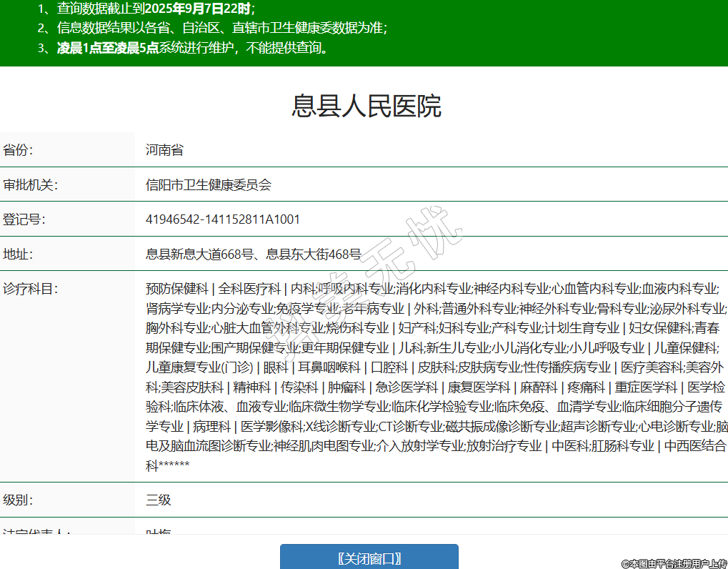The image size is (728, 569).
Task: Click the 关闭窗口 button
Action: [x=369, y=558]
